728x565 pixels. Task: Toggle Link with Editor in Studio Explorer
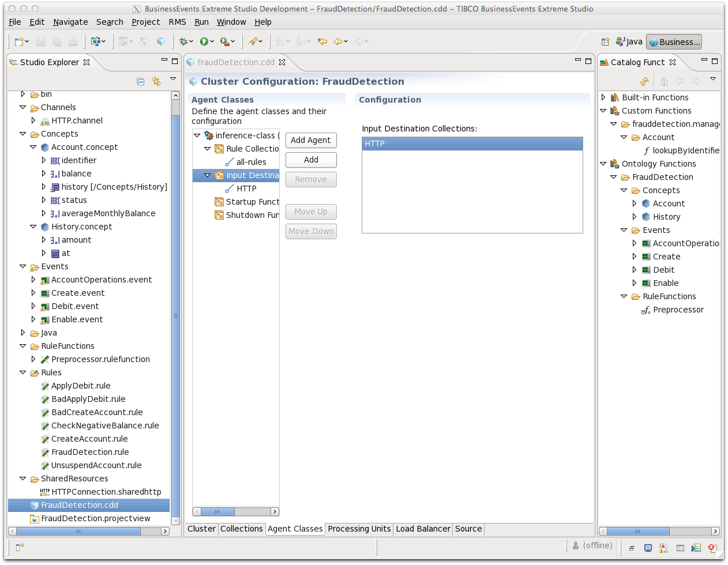point(156,81)
